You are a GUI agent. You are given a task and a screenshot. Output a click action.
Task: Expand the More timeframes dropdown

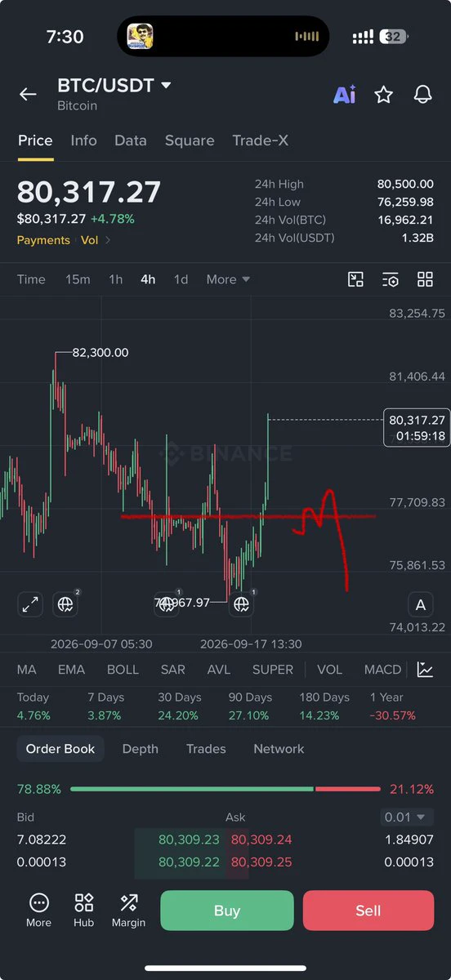228,279
